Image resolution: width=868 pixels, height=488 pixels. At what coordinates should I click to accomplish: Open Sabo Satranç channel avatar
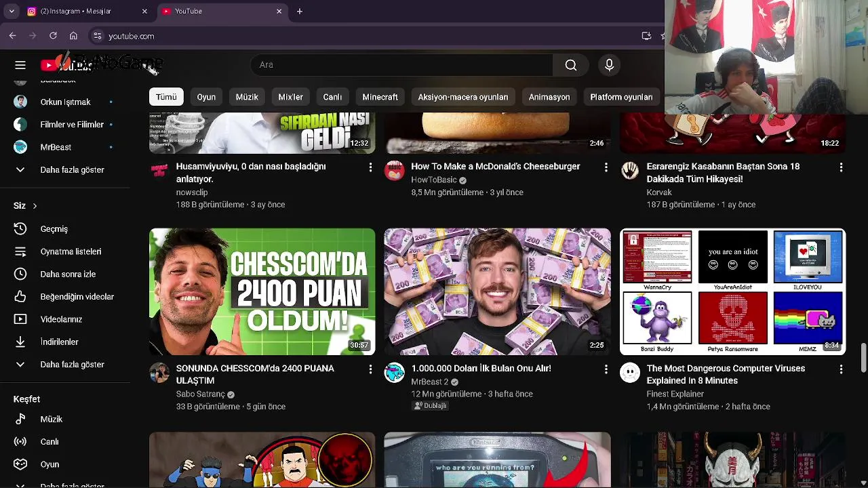[x=159, y=372]
